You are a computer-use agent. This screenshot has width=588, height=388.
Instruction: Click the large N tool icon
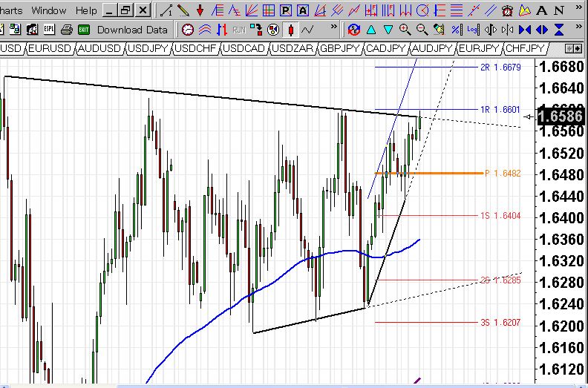(x=559, y=10)
